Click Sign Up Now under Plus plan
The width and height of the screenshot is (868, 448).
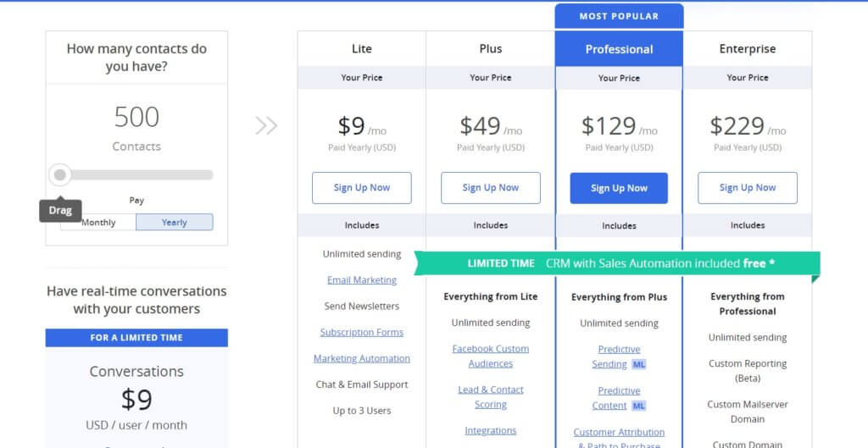(491, 188)
